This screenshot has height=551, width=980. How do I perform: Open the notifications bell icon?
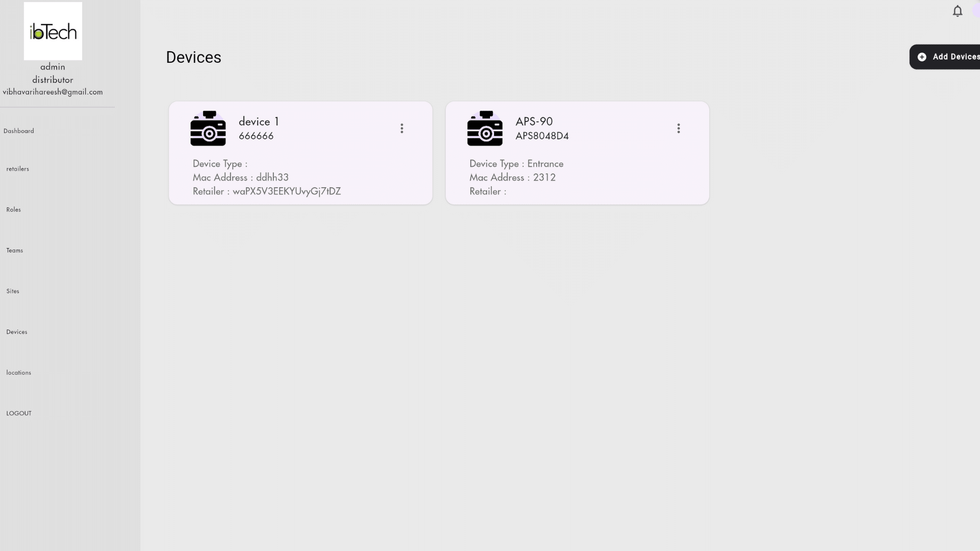(957, 11)
